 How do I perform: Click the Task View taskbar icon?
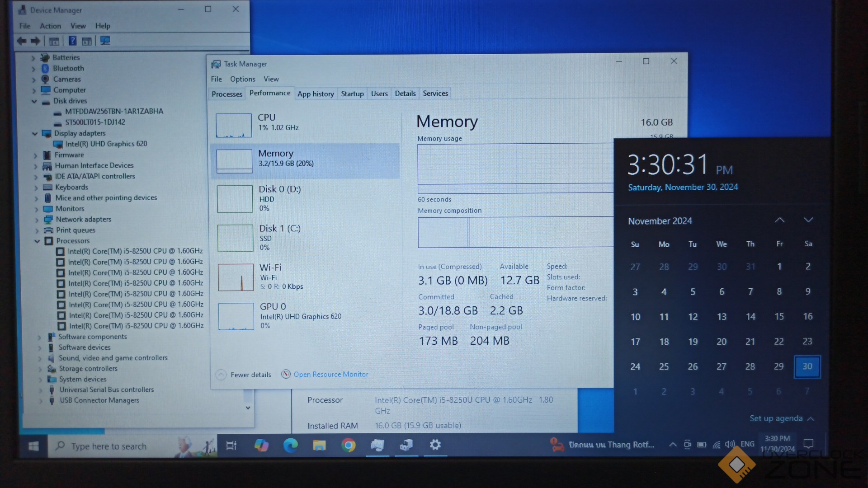click(x=231, y=446)
